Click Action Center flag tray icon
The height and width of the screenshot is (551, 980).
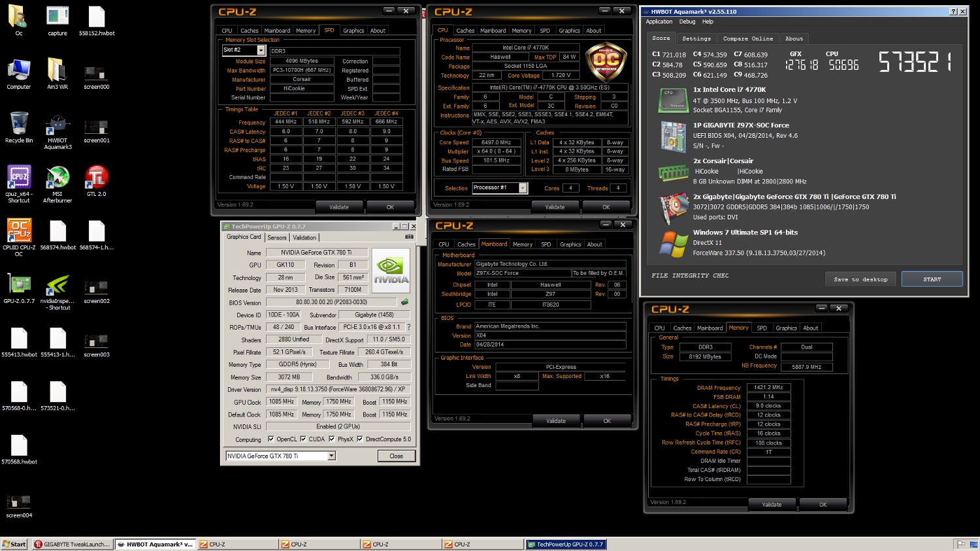pyautogui.click(x=961, y=544)
